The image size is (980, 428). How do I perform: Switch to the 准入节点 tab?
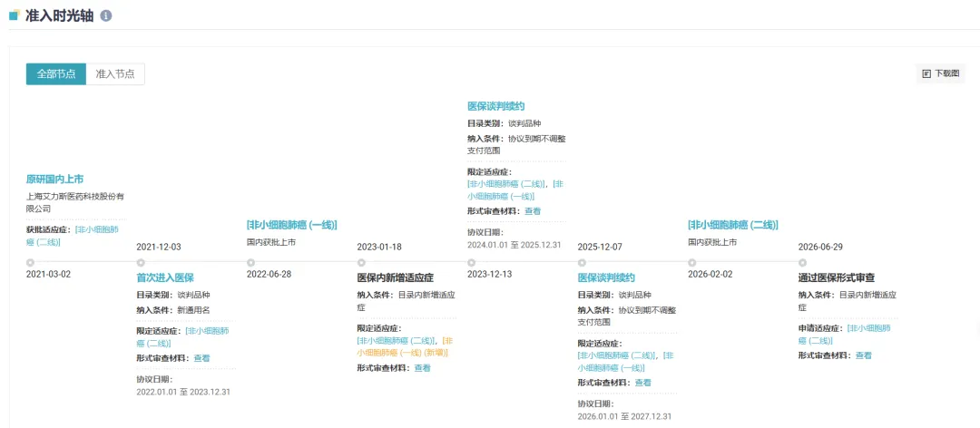115,73
